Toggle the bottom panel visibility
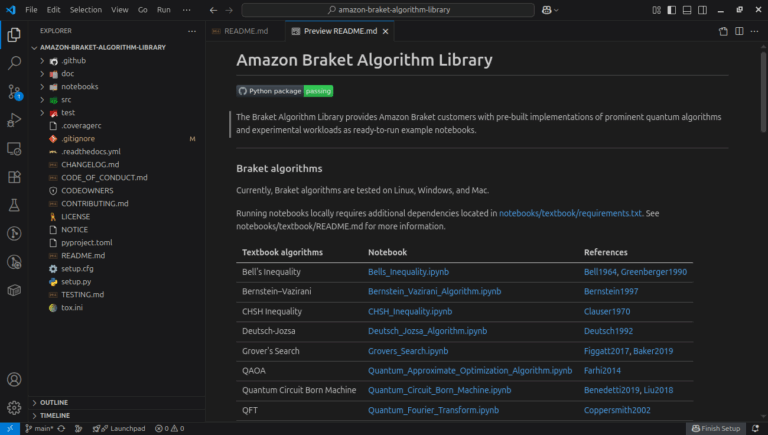The width and height of the screenshot is (768, 435). pos(687,10)
